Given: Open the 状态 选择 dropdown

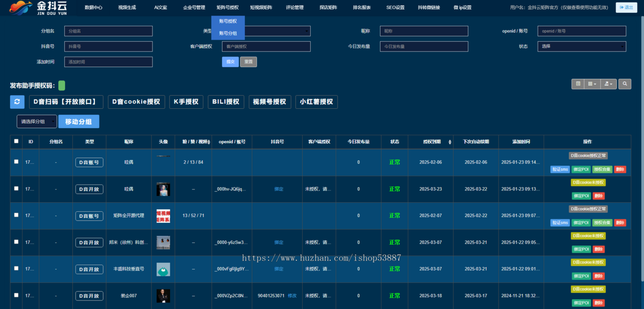Looking at the screenshot, I should [x=582, y=46].
